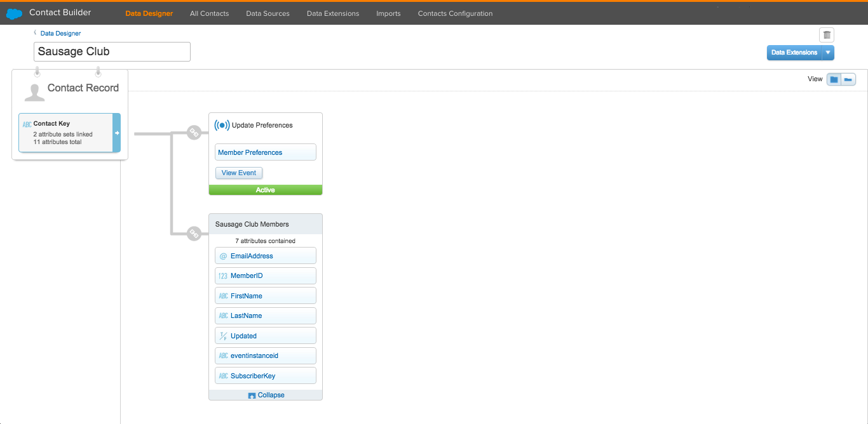Click the Update Preferences event broadcast icon
The image size is (868, 424).
click(x=222, y=125)
